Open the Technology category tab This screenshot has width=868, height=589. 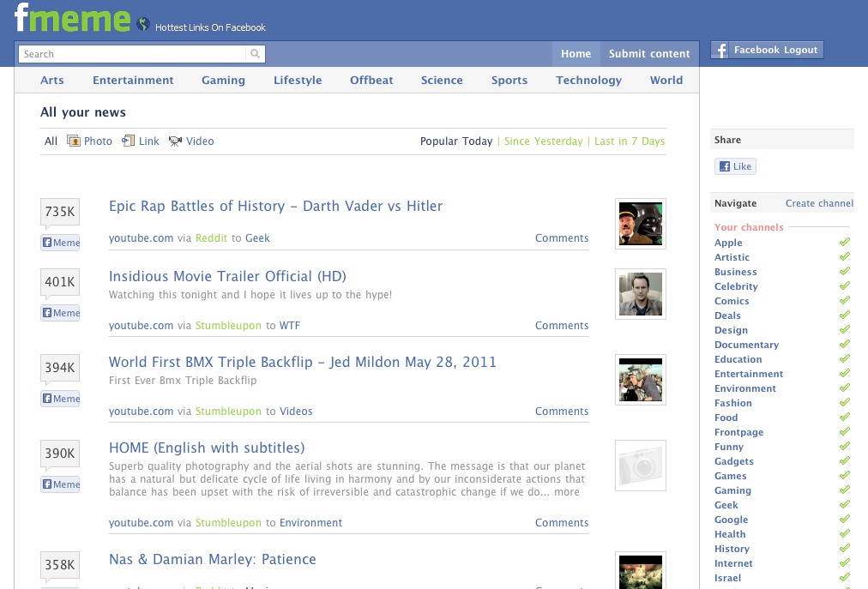(589, 81)
